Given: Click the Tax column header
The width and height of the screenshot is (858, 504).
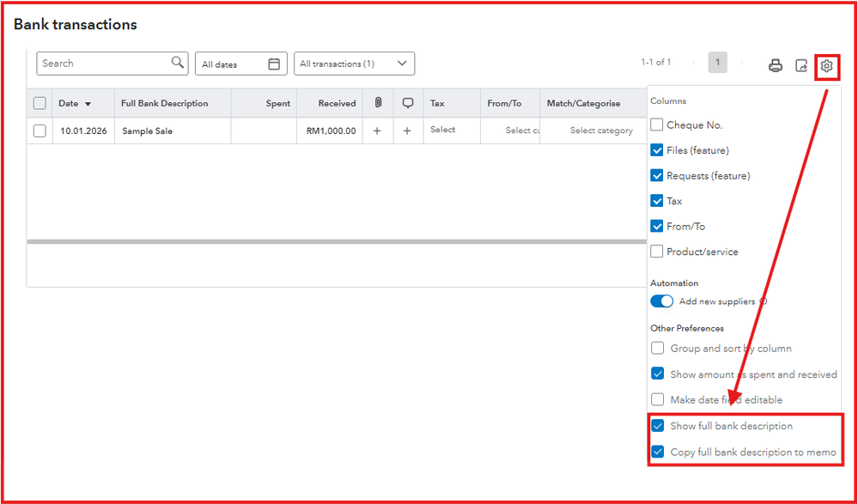Looking at the screenshot, I should click(x=437, y=103).
